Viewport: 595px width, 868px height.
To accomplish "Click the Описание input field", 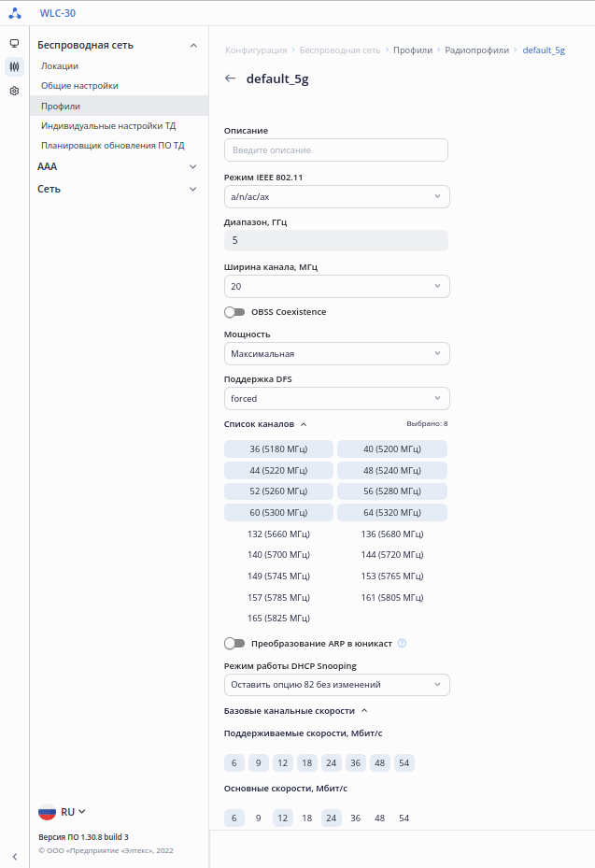I will pyautogui.click(x=336, y=149).
